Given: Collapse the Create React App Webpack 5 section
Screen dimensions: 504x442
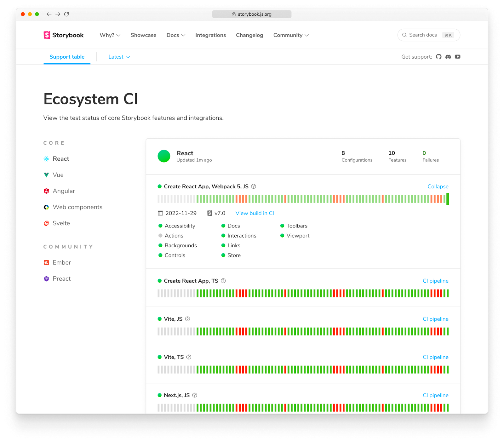Looking at the screenshot, I should coord(438,187).
